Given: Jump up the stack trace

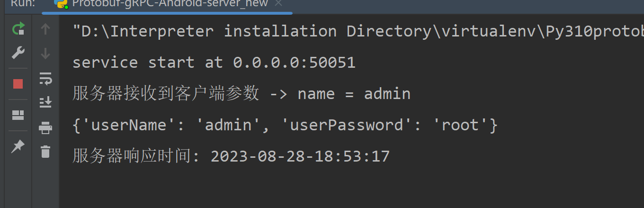Looking at the screenshot, I should click(45, 29).
